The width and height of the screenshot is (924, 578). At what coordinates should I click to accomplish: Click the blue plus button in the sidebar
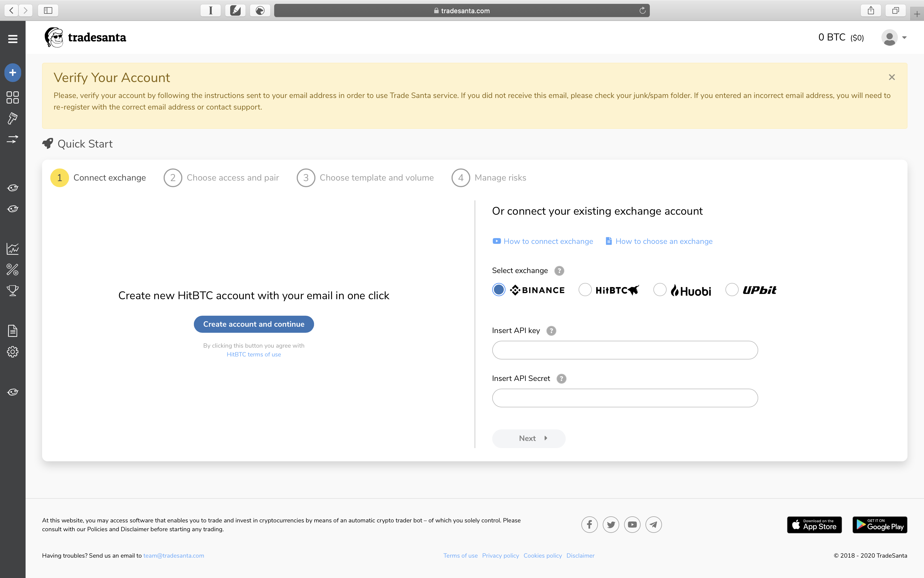13,73
